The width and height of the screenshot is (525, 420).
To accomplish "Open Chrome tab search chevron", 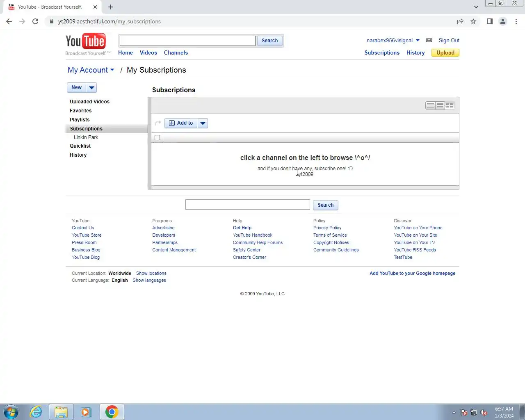I will coord(476,7).
